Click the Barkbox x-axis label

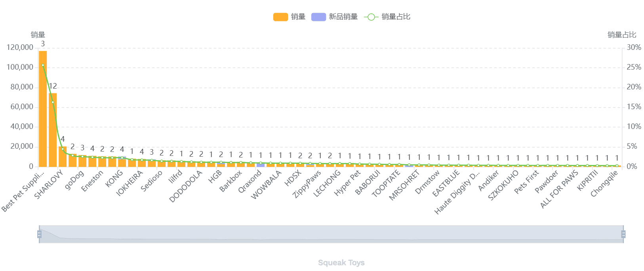coord(231,181)
